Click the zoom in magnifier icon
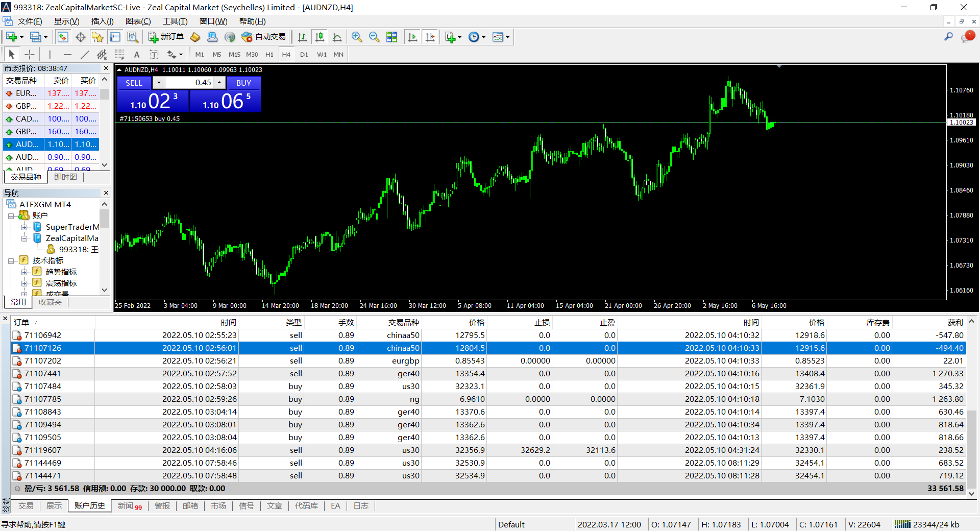 point(357,37)
